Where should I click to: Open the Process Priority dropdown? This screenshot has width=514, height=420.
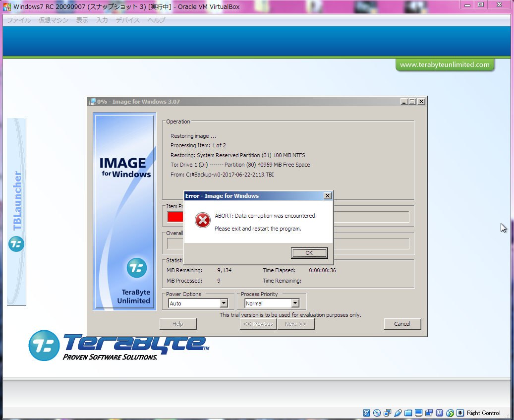(295, 303)
